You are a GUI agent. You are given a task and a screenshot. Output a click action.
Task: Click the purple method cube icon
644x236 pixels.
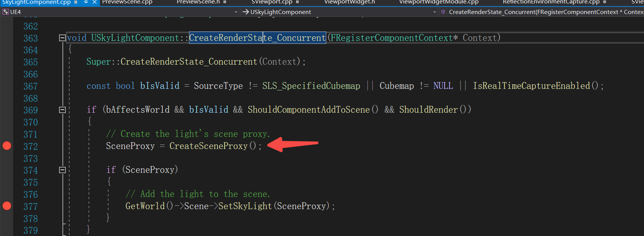click(443, 12)
